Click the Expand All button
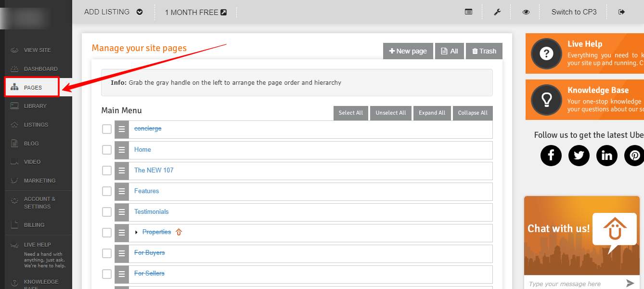Screen dimensions: 644x289 432,113
